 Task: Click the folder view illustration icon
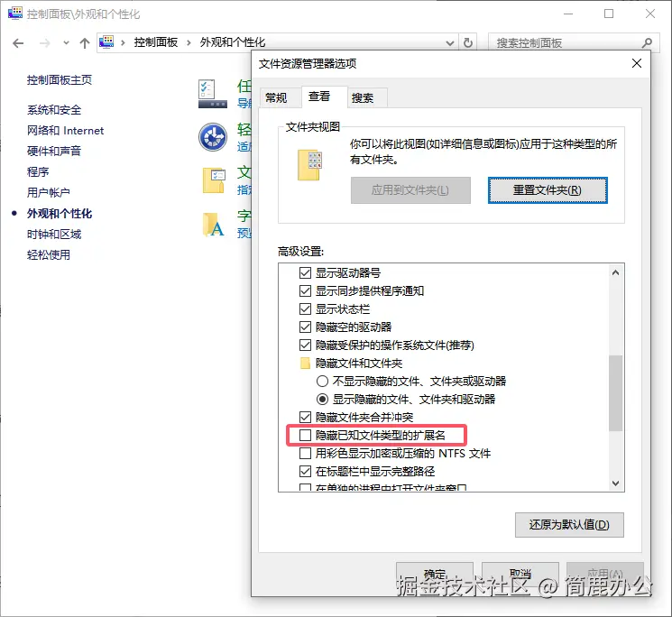point(309,165)
